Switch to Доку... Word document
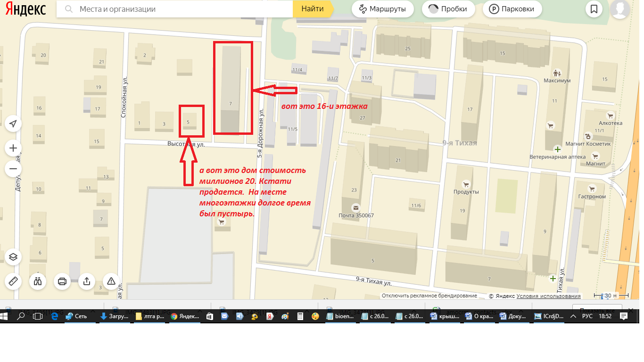 pyautogui.click(x=513, y=316)
